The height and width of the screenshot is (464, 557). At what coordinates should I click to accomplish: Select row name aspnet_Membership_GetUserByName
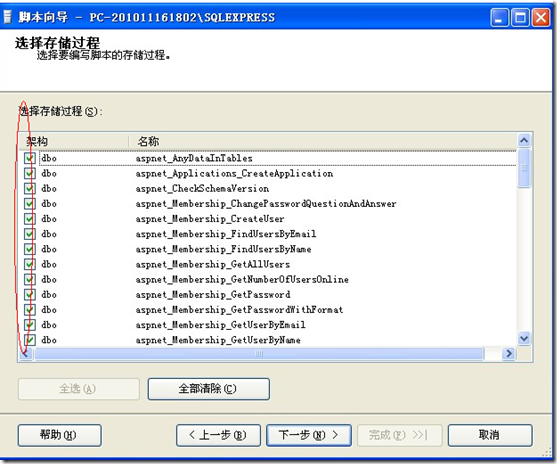tap(218, 340)
